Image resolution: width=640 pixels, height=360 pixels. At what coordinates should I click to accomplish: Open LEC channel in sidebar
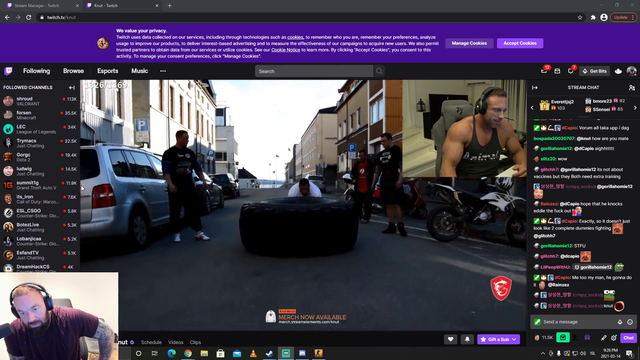40,129
